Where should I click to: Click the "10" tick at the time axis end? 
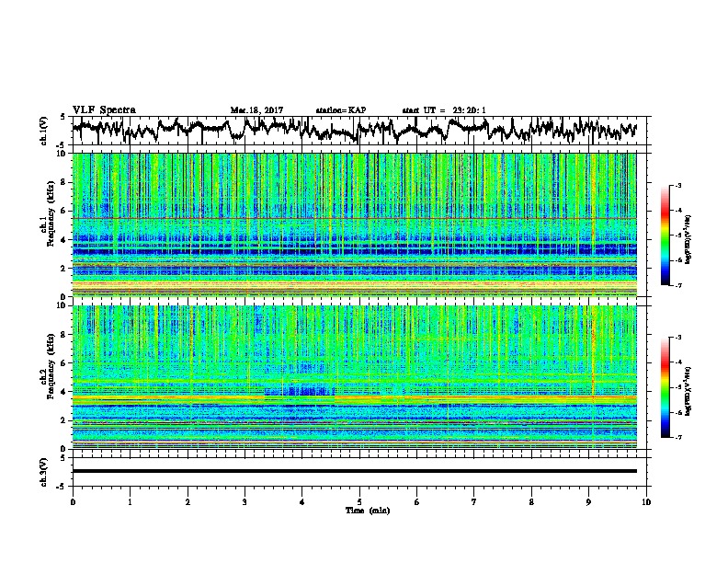(646, 502)
